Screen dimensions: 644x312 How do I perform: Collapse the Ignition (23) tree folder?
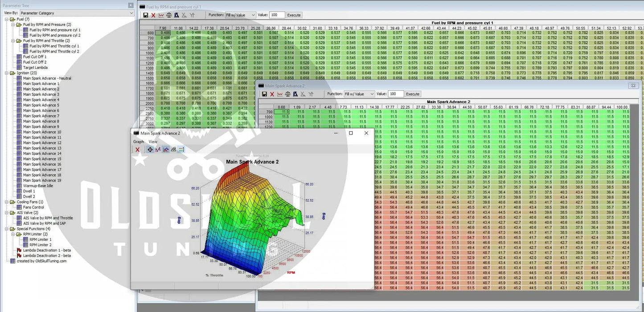(x=7, y=73)
